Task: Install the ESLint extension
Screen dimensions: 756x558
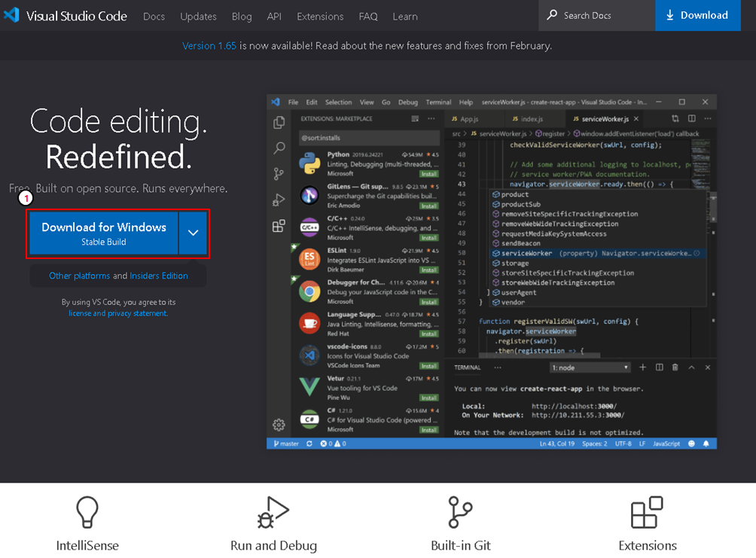Action: 428,270
